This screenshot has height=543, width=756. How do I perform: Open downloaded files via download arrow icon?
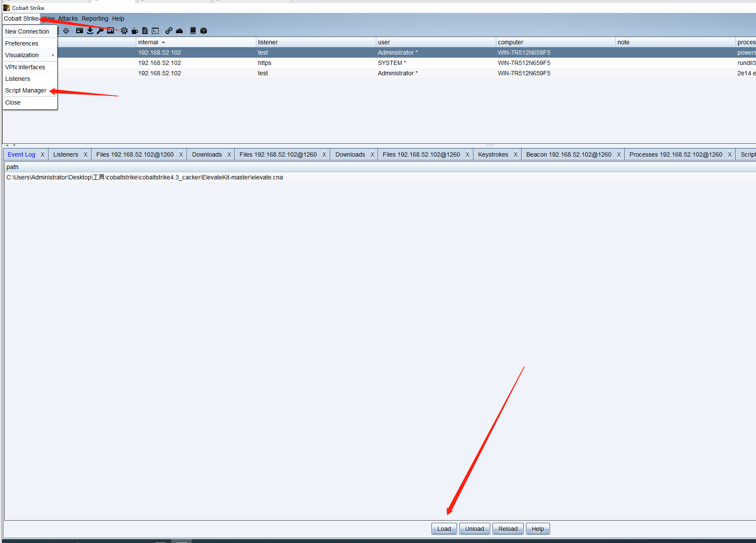click(90, 31)
